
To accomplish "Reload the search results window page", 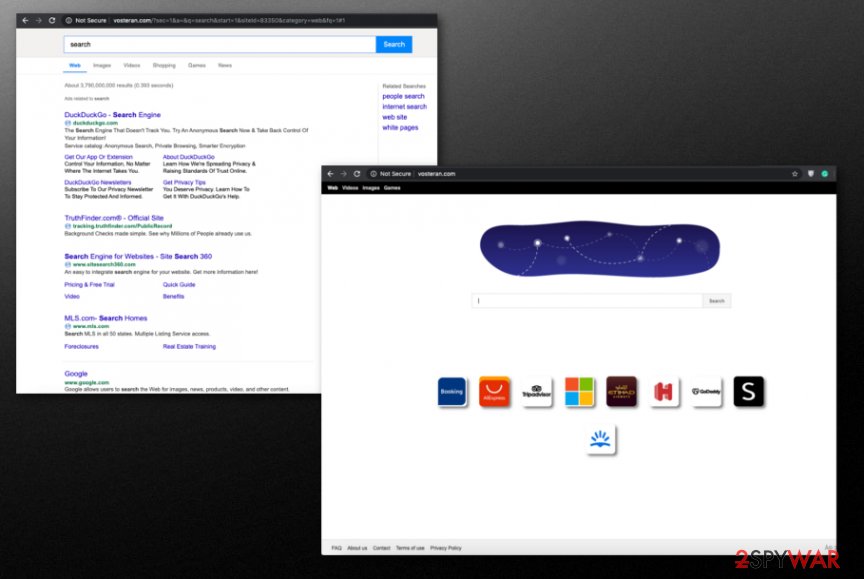I will click(x=52, y=20).
